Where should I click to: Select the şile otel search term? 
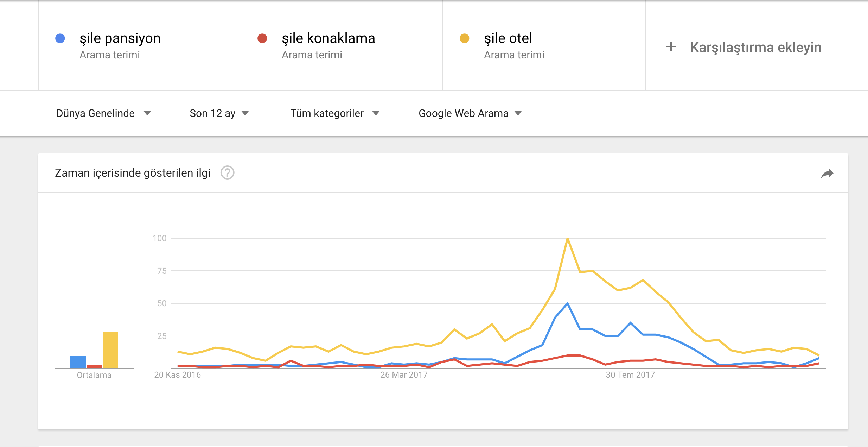[508, 38]
